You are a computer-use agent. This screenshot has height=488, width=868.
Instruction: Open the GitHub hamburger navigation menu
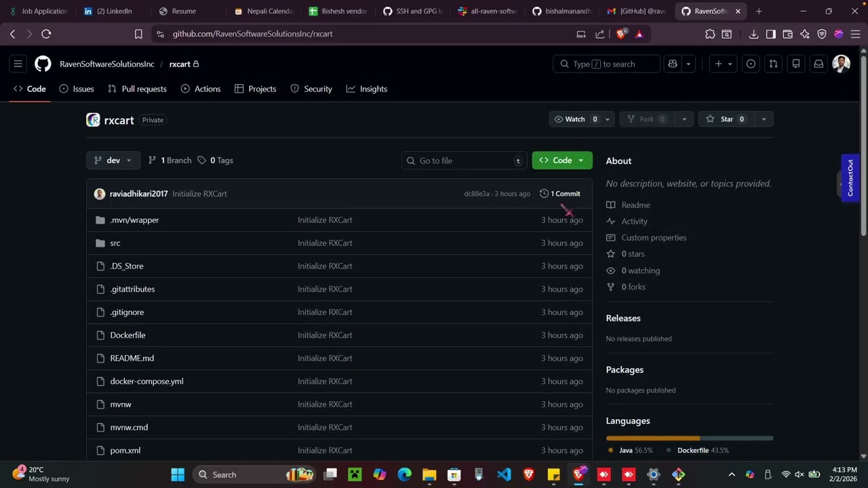tap(18, 64)
